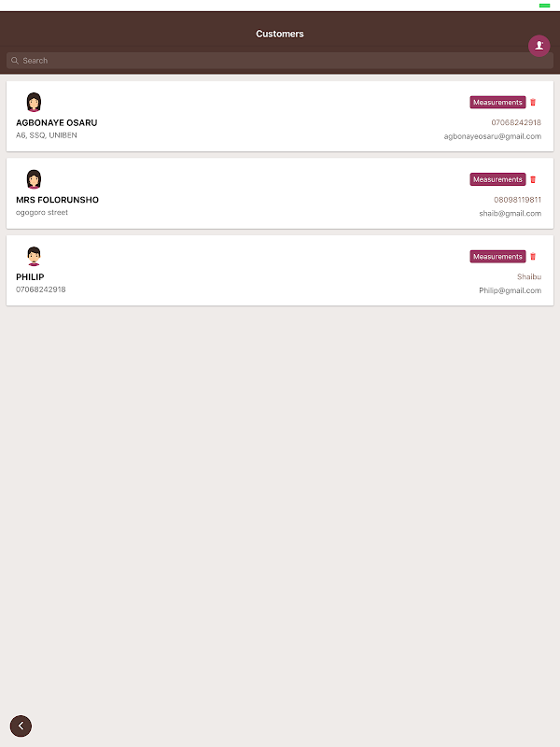Tap Agbonaye Osaru's avatar picture
560x747 pixels.
[35, 102]
